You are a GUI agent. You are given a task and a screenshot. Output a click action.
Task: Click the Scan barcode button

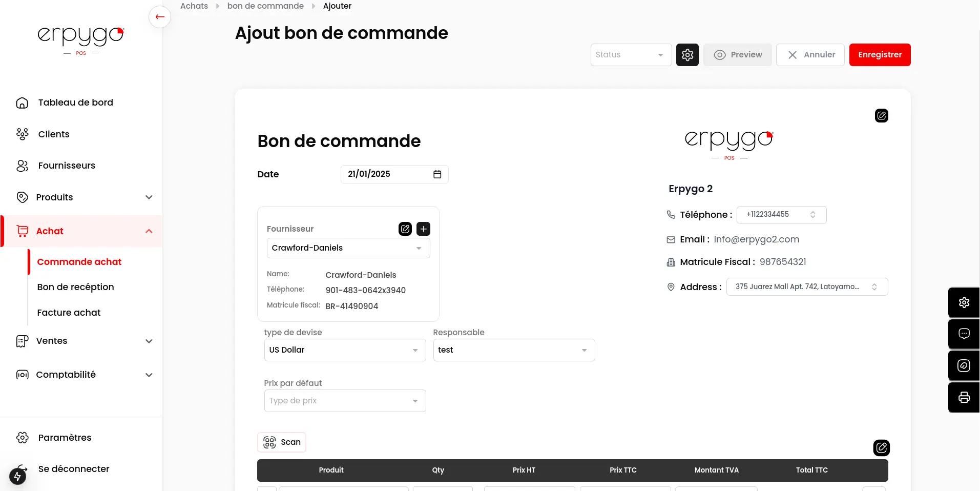(x=282, y=442)
